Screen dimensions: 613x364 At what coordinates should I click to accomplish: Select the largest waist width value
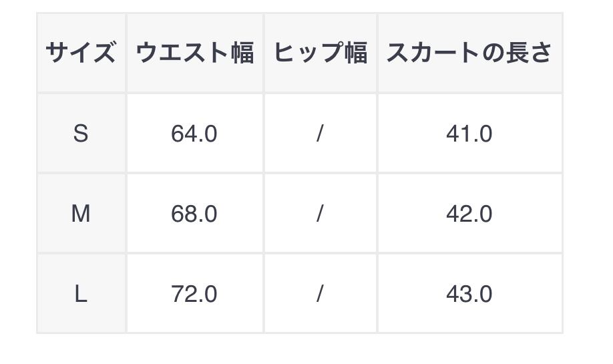[x=194, y=294]
